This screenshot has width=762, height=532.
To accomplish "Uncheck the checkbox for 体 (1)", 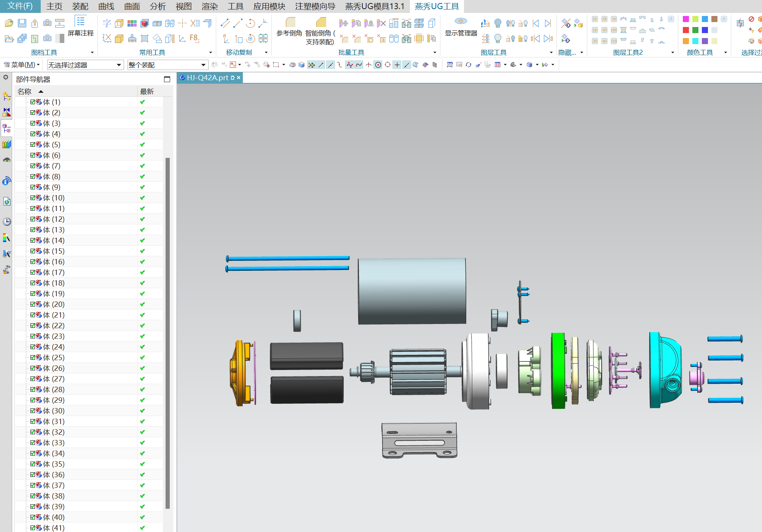I will (33, 102).
